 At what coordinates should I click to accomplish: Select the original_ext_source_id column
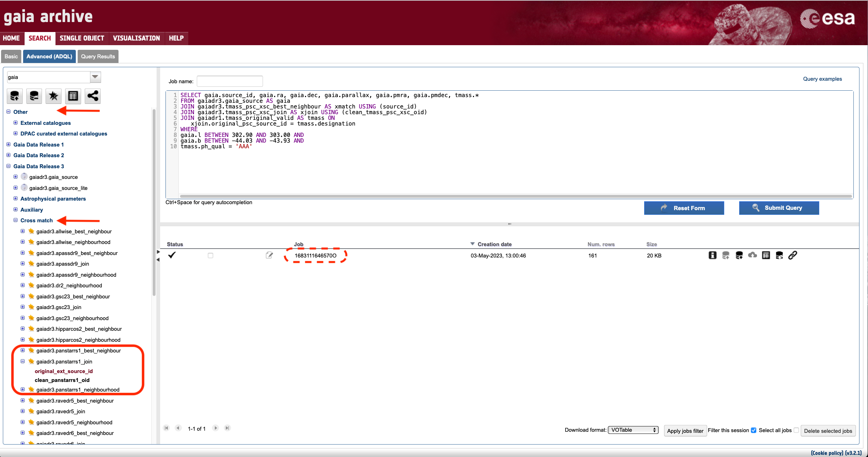64,371
